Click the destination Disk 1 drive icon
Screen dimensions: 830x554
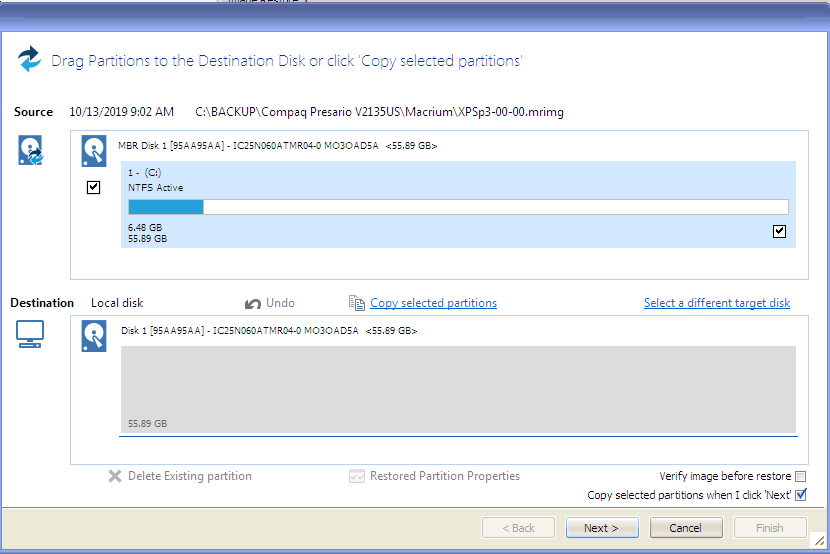click(94, 336)
